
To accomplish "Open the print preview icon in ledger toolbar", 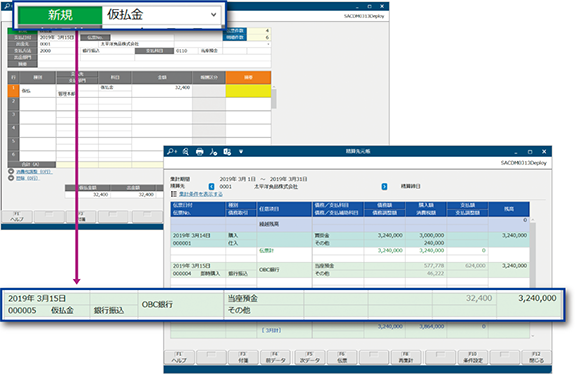I will [186, 151].
